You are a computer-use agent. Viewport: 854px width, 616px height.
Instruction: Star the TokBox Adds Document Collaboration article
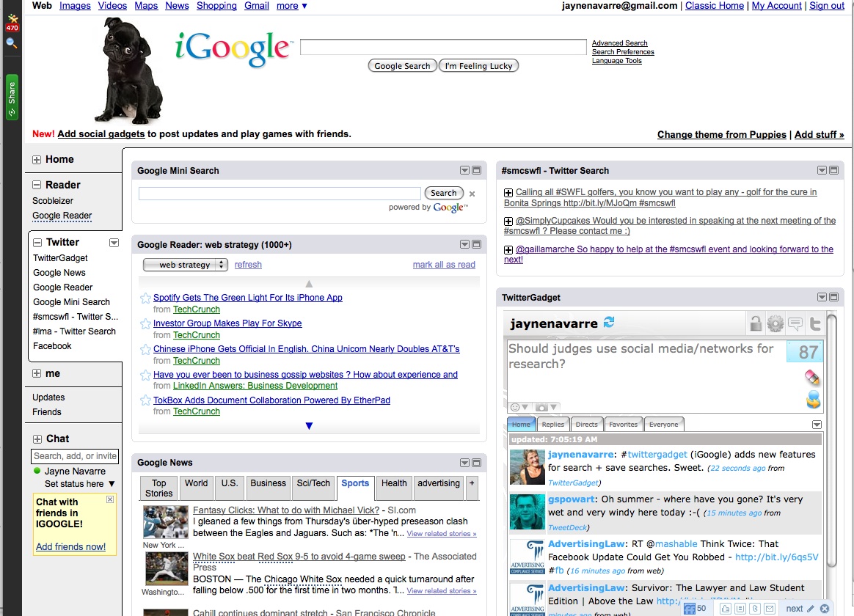(145, 400)
